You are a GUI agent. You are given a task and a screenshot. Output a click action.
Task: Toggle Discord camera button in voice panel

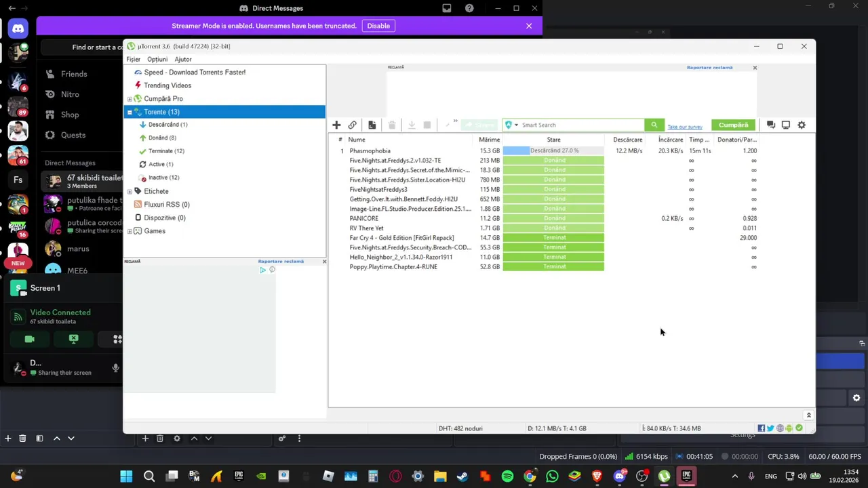coord(29,339)
